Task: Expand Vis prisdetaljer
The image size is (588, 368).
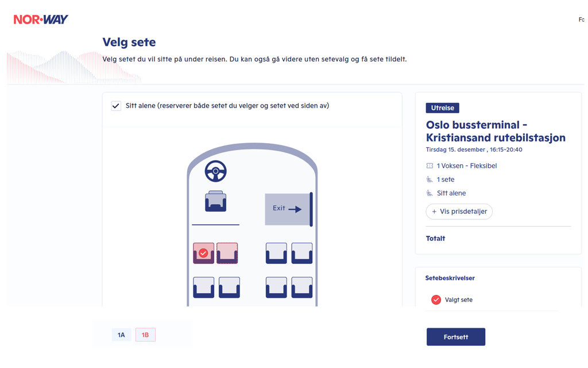Action: click(459, 212)
